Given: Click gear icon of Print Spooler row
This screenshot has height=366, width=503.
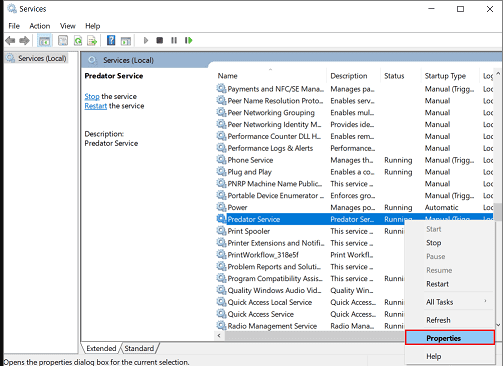Looking at the screenshot, I should (221, 231).
